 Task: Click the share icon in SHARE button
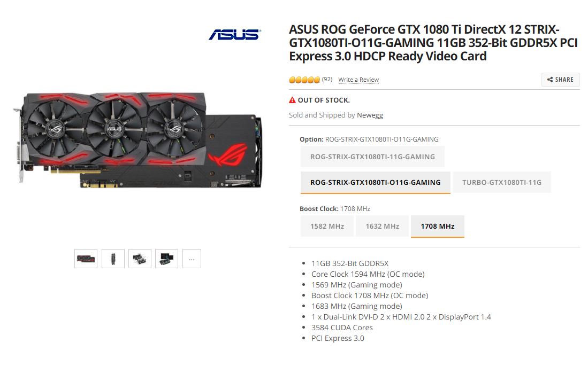[550, 80]
